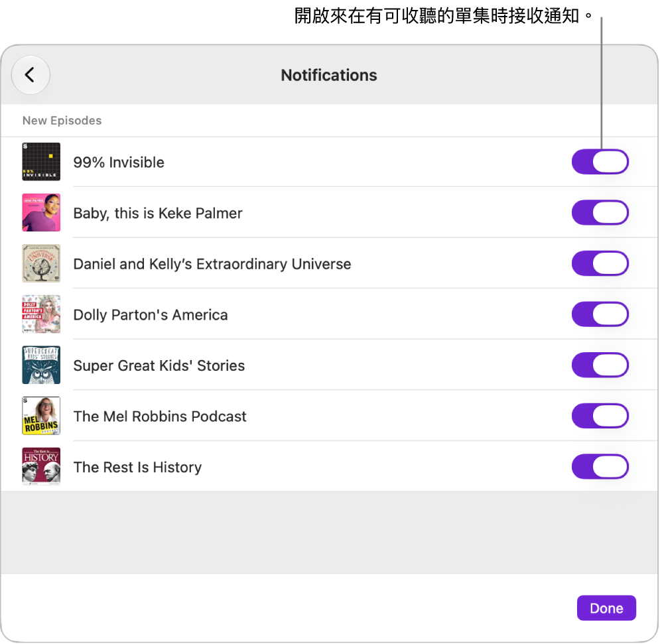Image resolution: width=660 pixels, height=644 pixels.
Task: Click the Dolly Parton's America artwork
Action: click(x=41, y=314)
